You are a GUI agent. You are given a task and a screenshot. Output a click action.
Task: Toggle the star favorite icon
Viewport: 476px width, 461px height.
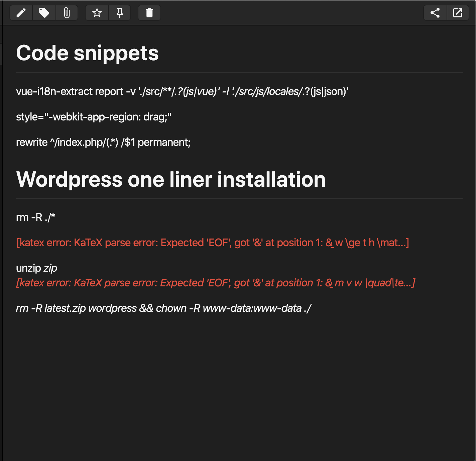pyautogui.click(x=97, y=13)
